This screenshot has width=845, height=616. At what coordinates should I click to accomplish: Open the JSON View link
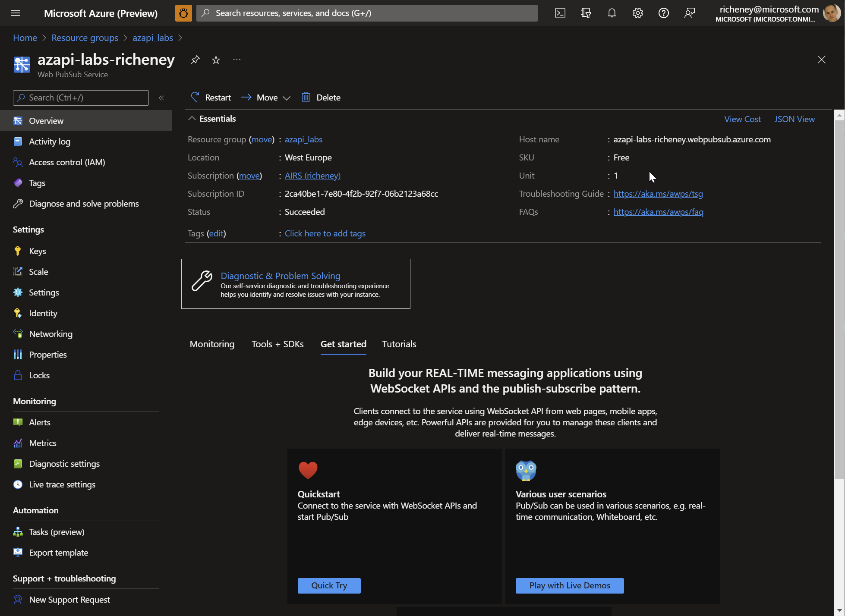[x=794, y=119]
